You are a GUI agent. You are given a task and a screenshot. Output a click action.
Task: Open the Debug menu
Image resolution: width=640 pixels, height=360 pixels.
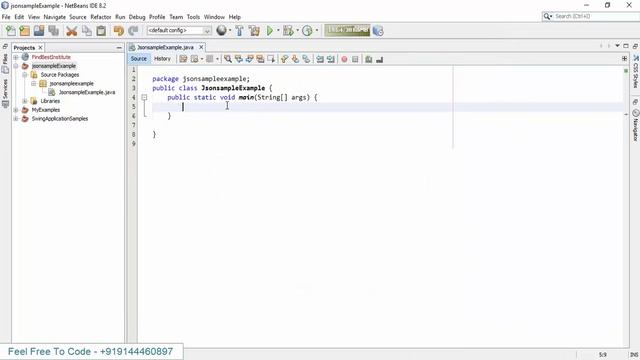(x=137, y=17)
